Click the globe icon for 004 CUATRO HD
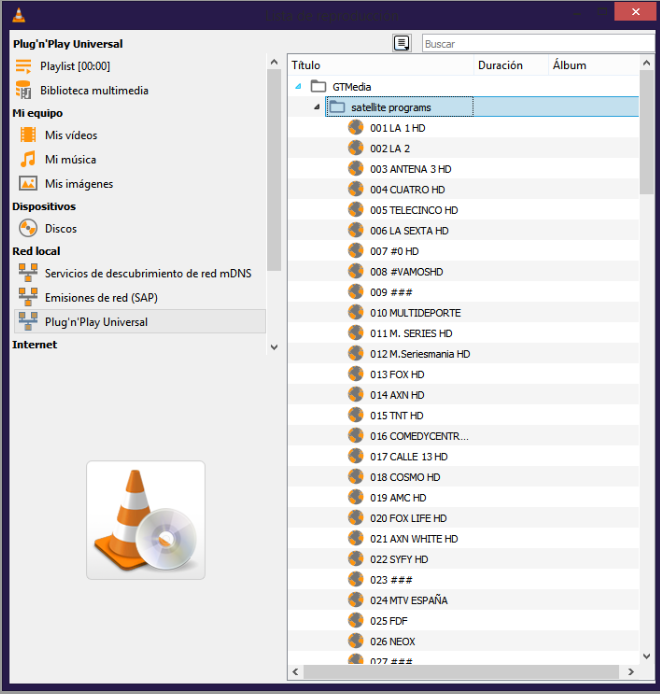Viewport: 660px width, 694px height. [355, 189]
